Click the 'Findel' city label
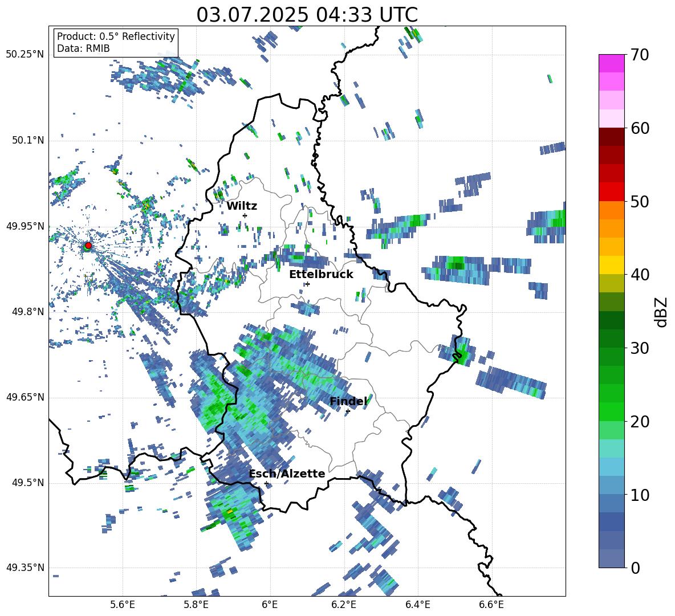The width and height of the screenshot is (675, 616). click(348, 401)
